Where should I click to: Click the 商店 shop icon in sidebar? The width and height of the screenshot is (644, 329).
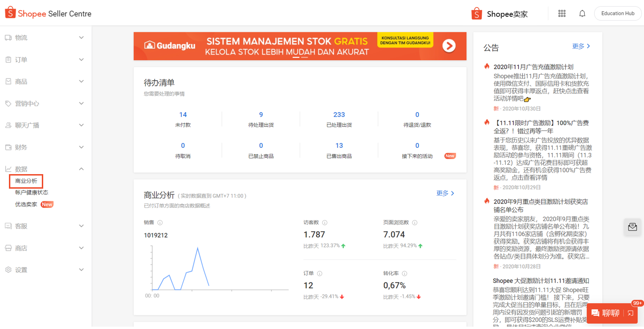[x=8, y=248]
